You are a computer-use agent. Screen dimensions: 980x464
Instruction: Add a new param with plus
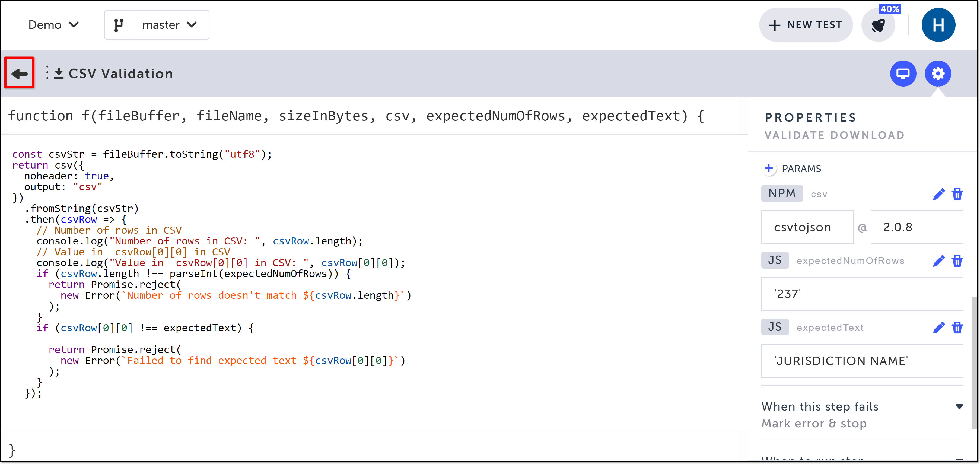pyautogui.click(x=769, y=169)
